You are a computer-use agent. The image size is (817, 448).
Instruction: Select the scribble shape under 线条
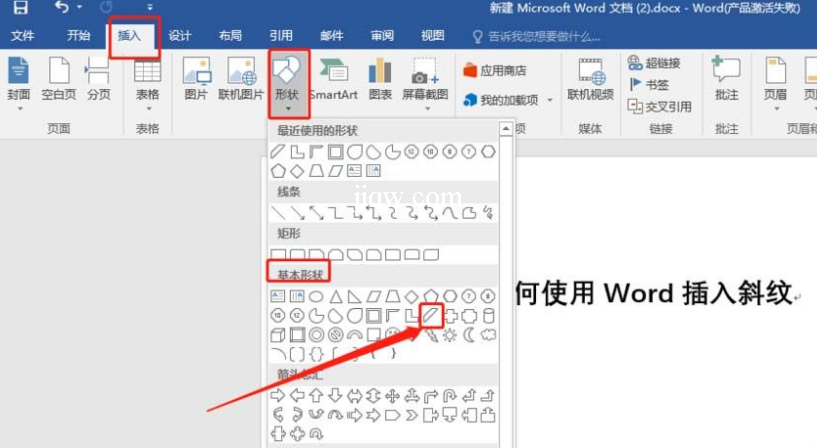pyautogui.click(x=488, y=213)
